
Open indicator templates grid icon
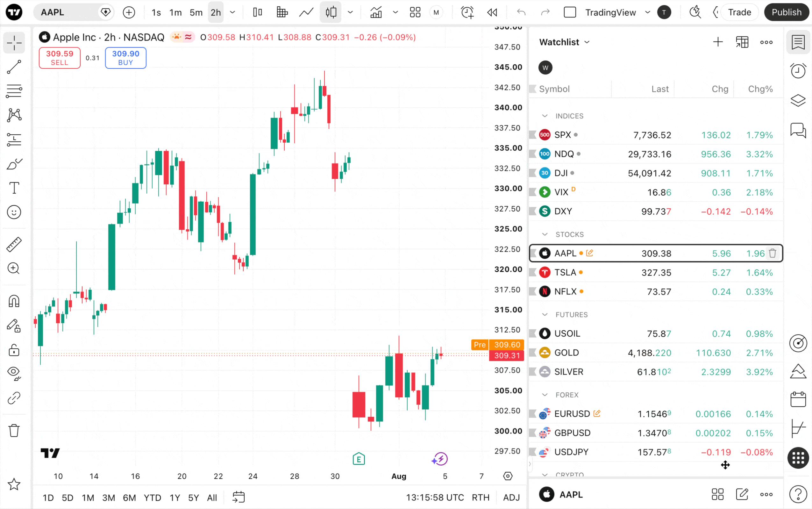[x=415, y=12]
